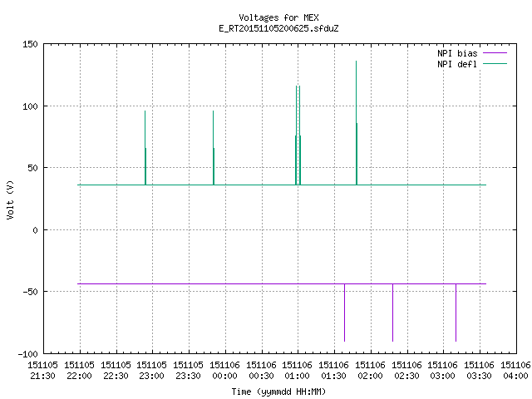Viewport: 532px width, 399px height.
Task: Click the green NPI defl legend line sample
Action: [x=495, y=64]
